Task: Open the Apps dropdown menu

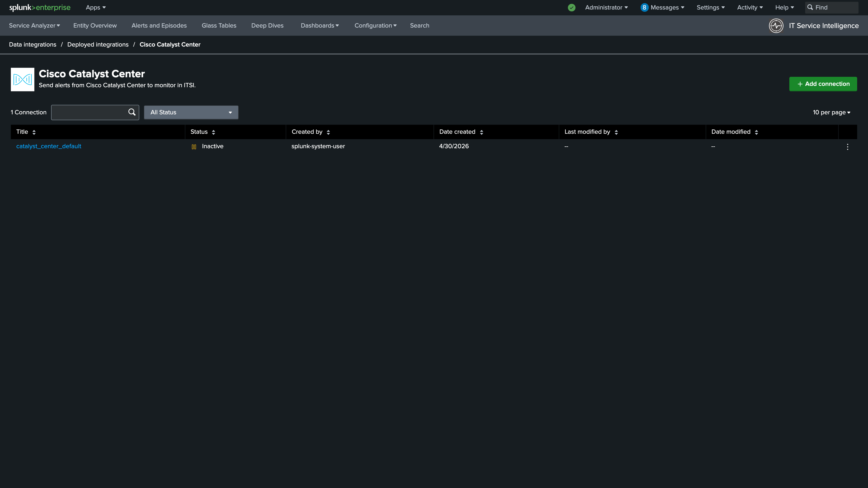Action: pyautogui.click(x=96, y=7)
